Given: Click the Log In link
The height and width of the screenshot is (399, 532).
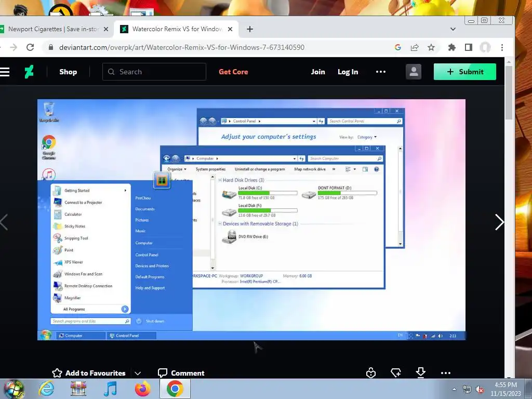Looking at the screenshot, I should pyautogui.click(x=348, y=72).
